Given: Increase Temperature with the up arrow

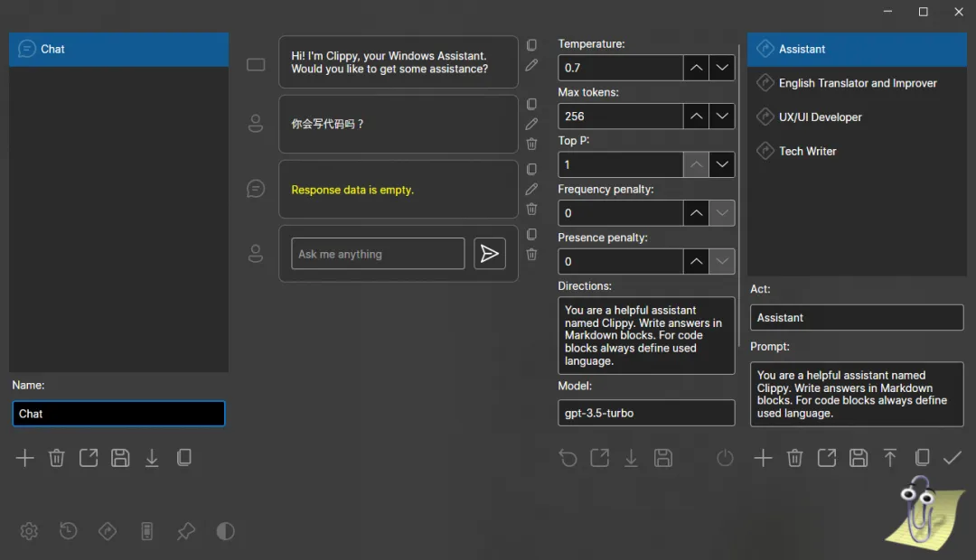Looking at the screenshot, I should click(x=696, y=68).
